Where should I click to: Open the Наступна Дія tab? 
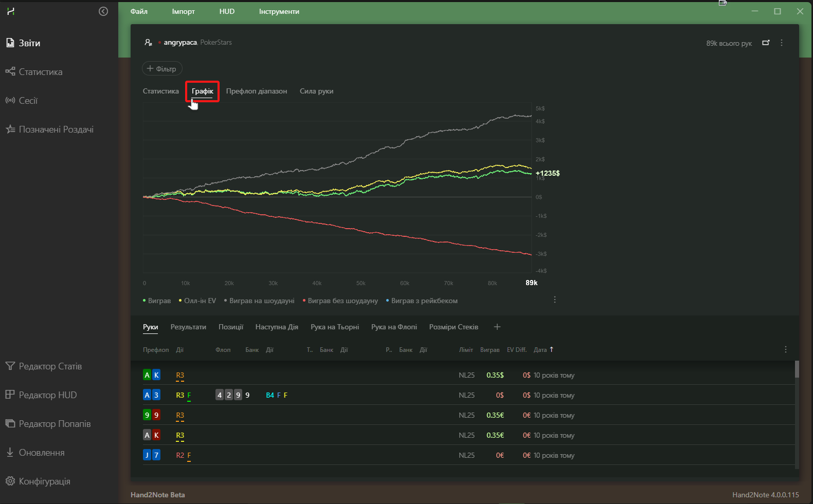(x=277, y=327)
